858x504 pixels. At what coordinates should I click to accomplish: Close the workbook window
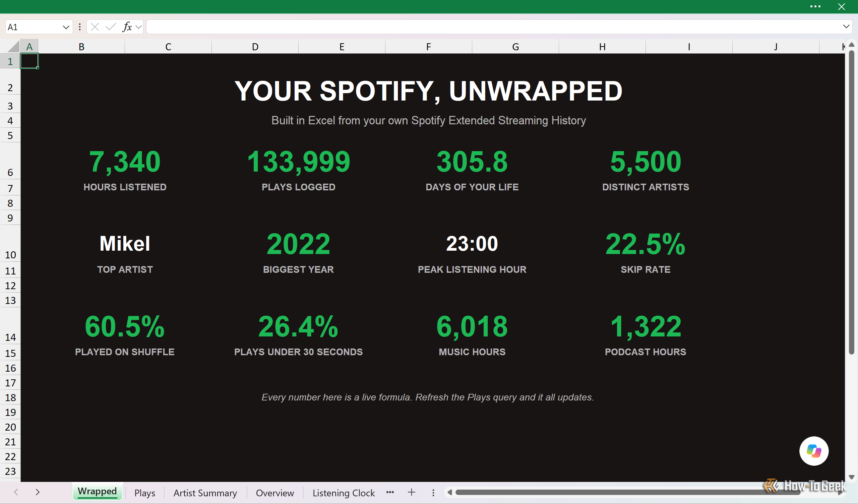tap(841, 6)
